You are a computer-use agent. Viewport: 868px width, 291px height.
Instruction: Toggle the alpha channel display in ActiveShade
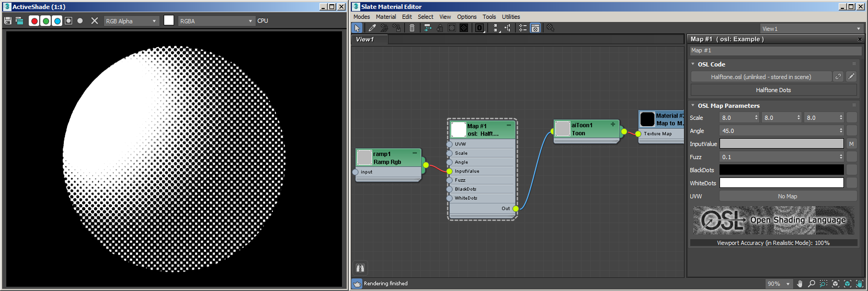[x=68, y=21]
